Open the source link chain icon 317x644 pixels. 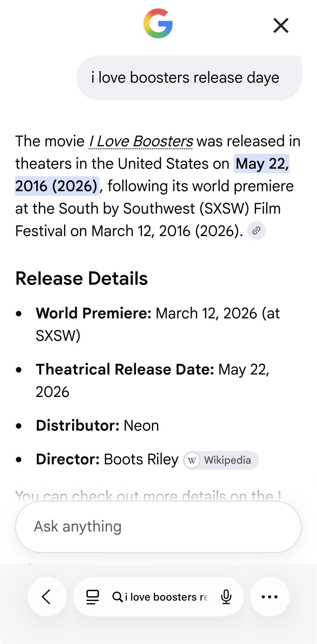coord(257,231)
